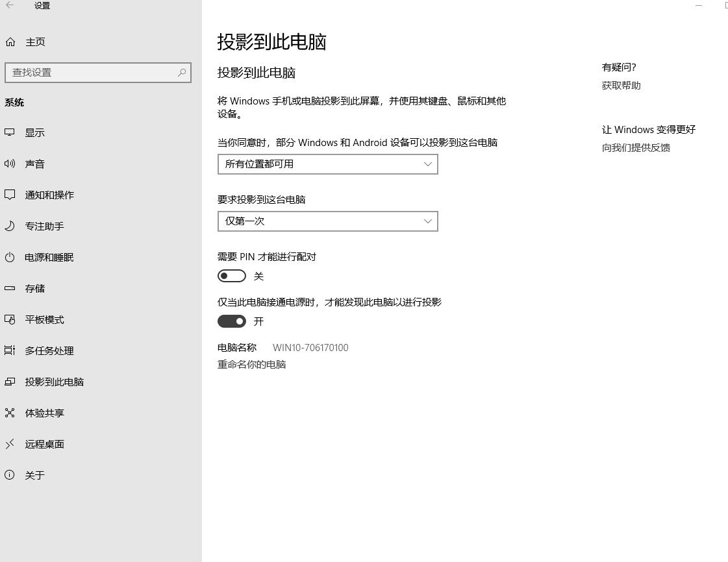Click 重命名你的电脑 to rename the PC
This screenshot has height=562, width=728.
[252, 364]
